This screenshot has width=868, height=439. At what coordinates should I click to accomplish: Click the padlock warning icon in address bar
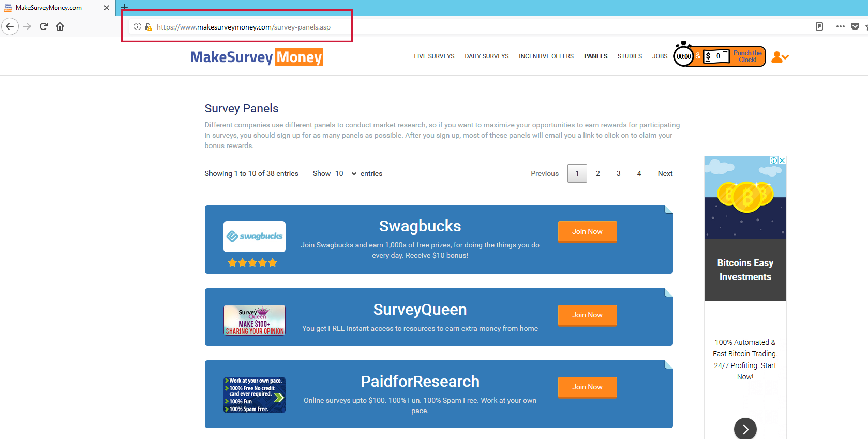click(x=148, y=26)
